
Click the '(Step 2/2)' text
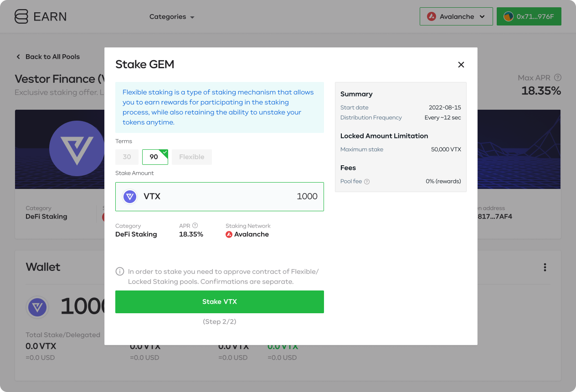[220, 322]
